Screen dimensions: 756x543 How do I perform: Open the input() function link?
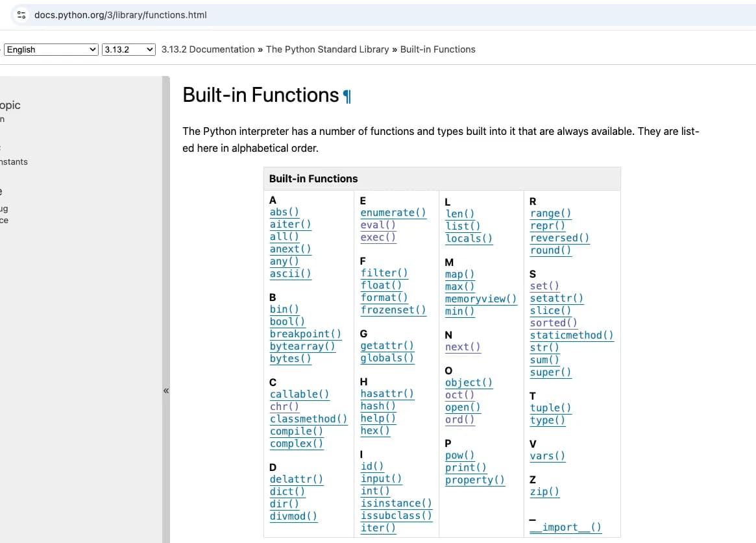click(381, 478)
